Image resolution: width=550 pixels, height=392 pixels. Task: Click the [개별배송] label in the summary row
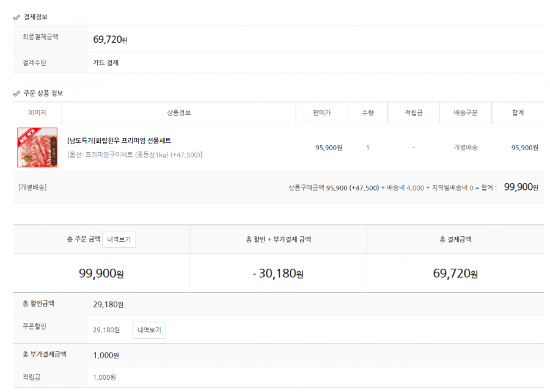point(32,187)
